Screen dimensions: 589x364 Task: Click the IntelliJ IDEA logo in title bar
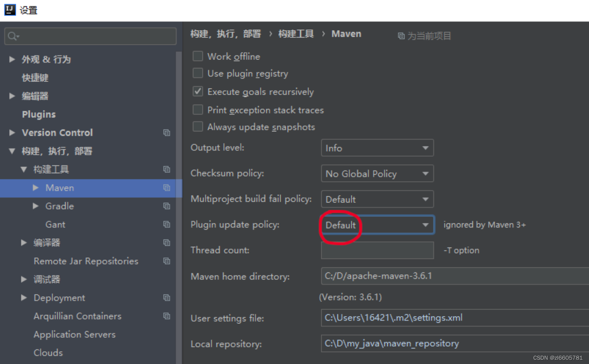(10, 10)
